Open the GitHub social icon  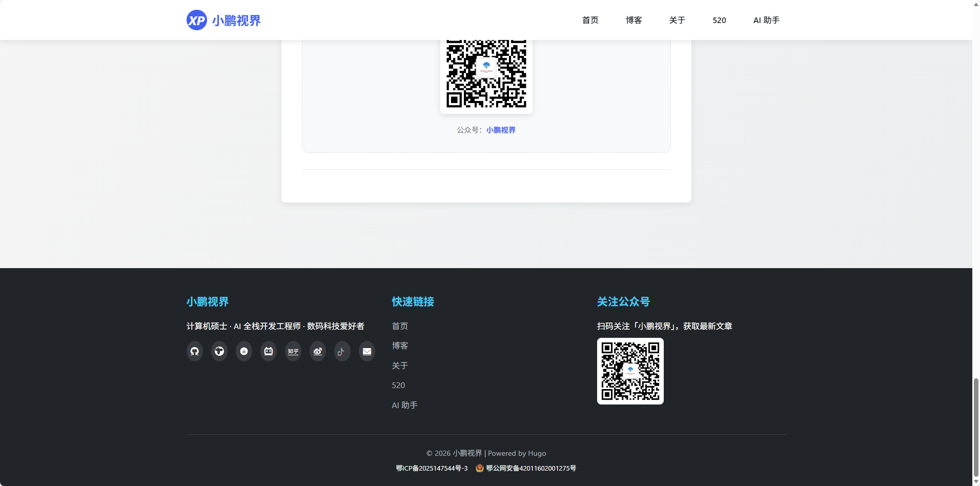(195, 351)
